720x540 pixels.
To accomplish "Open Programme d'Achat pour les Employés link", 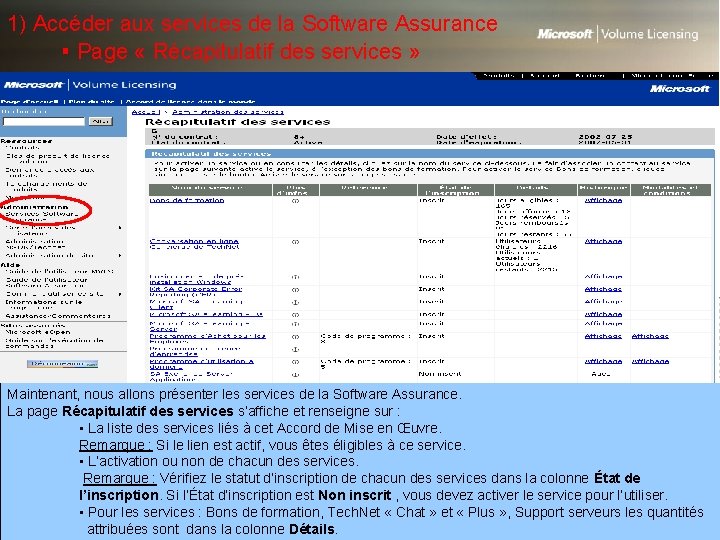I will 208,337.
